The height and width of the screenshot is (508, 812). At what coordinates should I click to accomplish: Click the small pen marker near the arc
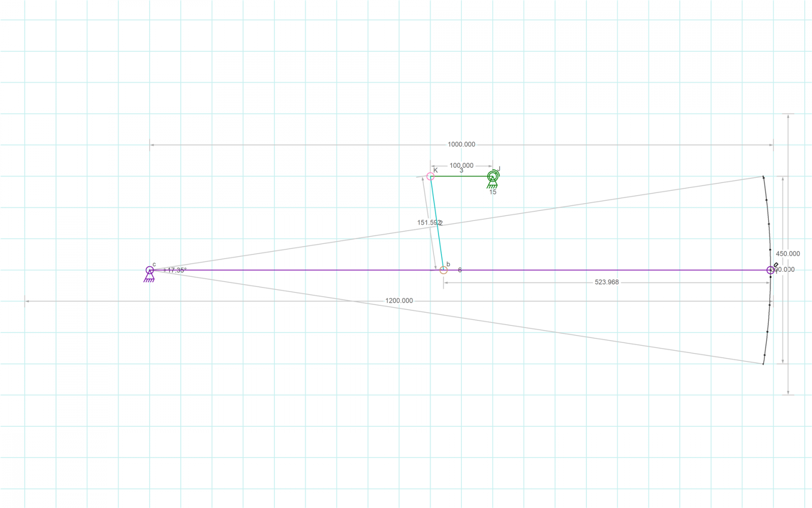[776, 265]
